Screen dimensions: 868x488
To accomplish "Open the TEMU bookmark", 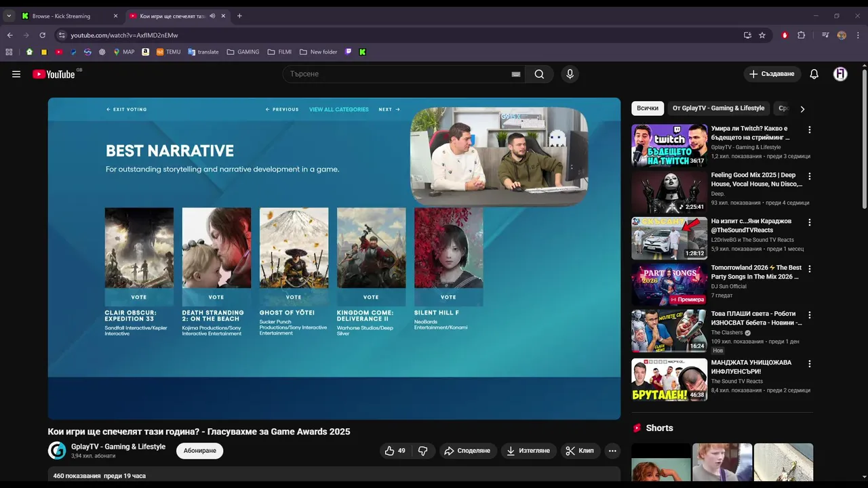I will pyautogui.click(x=168, y=52).
